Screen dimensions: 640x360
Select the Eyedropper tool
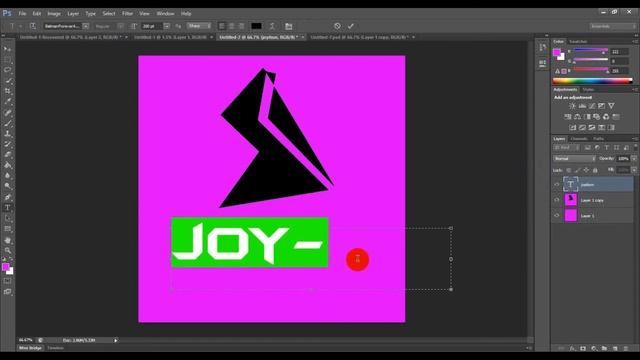(7, 102)
